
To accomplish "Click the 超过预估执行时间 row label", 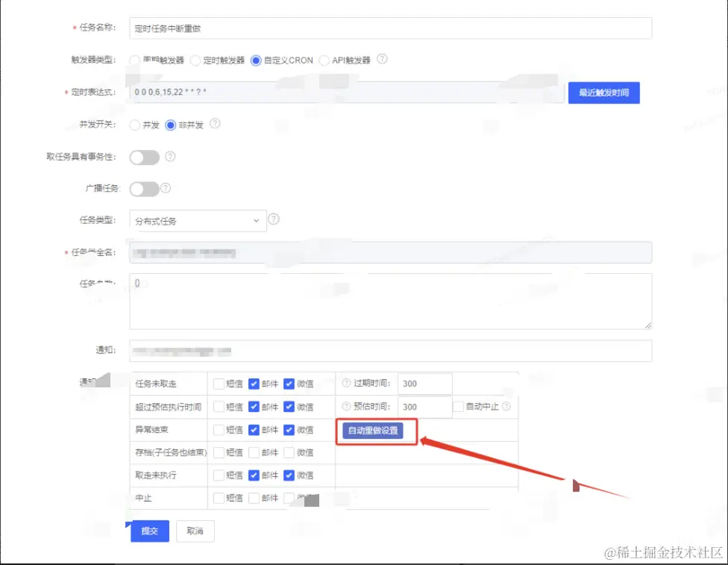I will tap(168, 407).
